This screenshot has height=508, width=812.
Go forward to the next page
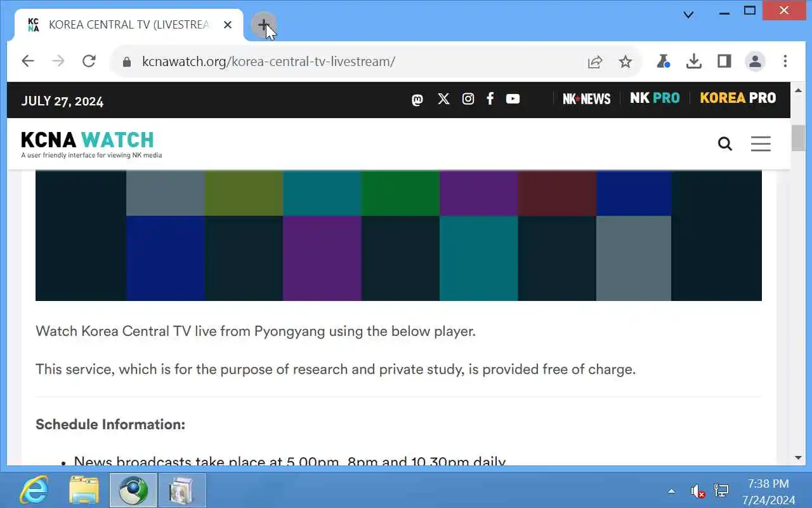(x=58, y=61)
